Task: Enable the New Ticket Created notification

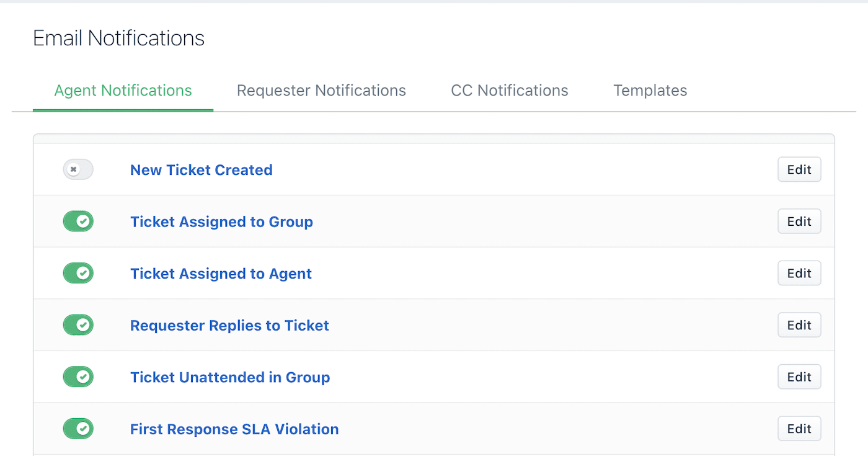Action: 78,169
